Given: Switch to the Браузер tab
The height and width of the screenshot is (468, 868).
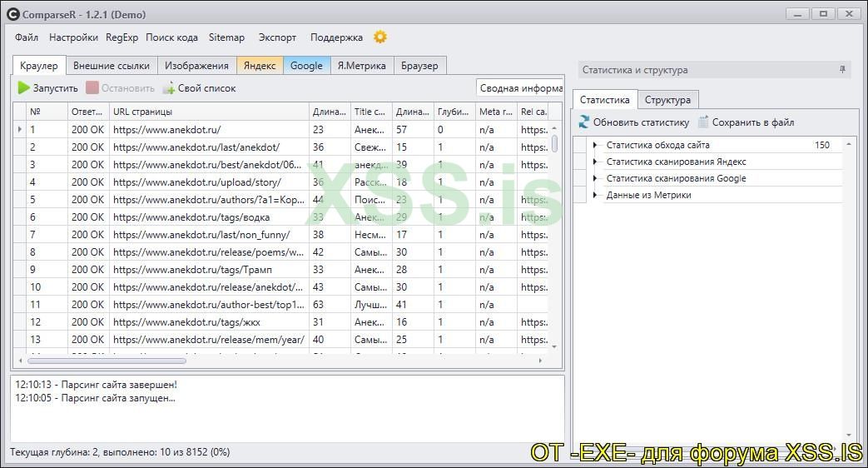Looking at the screenshot, I should pos(419,65).
